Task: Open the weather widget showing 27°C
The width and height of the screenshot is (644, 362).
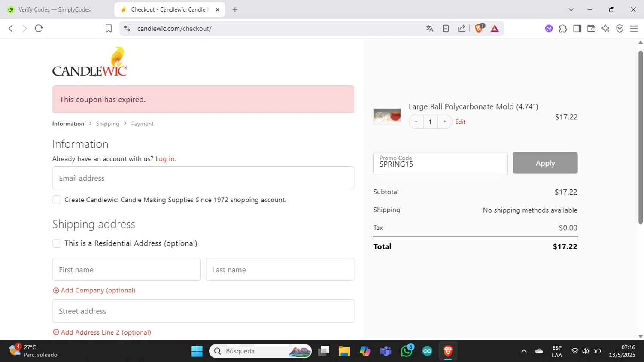Action: point(33,351)
